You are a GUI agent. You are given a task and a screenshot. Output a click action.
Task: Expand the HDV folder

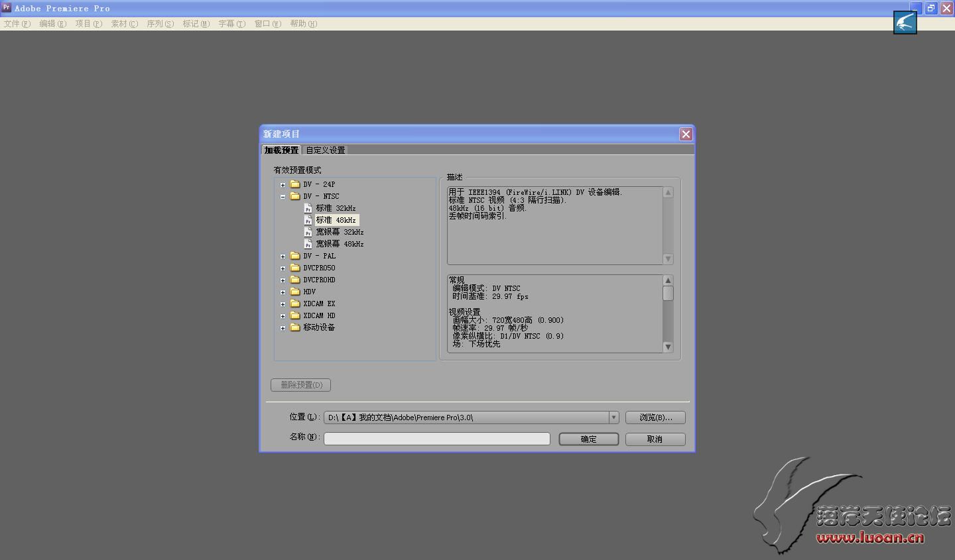click(x=283, y=292)
